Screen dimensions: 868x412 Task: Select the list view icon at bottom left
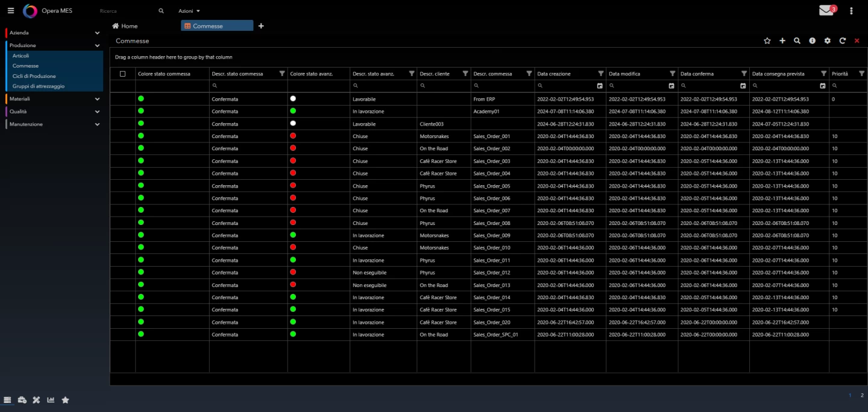pos(8,400)
